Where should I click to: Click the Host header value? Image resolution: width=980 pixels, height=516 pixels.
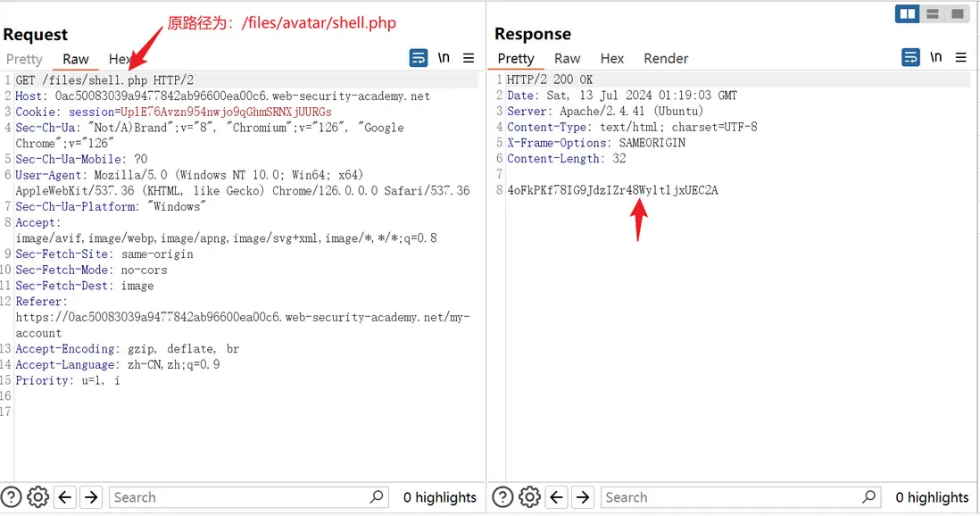click(243, 96)
